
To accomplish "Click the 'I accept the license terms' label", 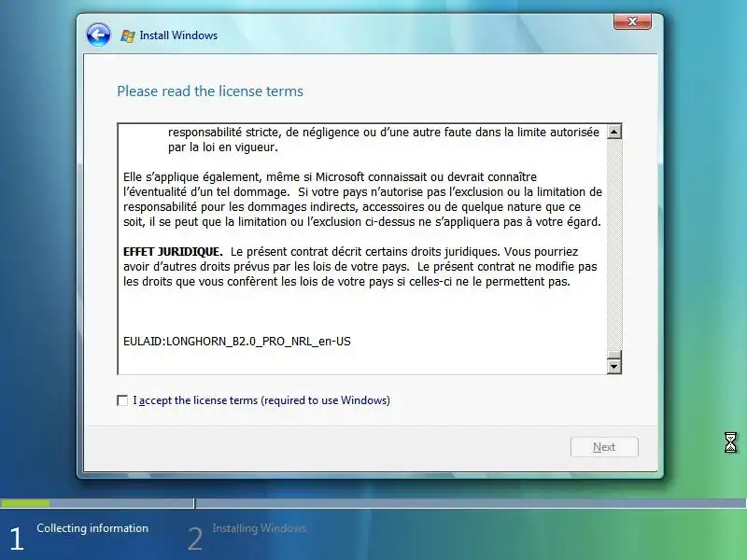I will pyautogui.click(x=261, y=400).
